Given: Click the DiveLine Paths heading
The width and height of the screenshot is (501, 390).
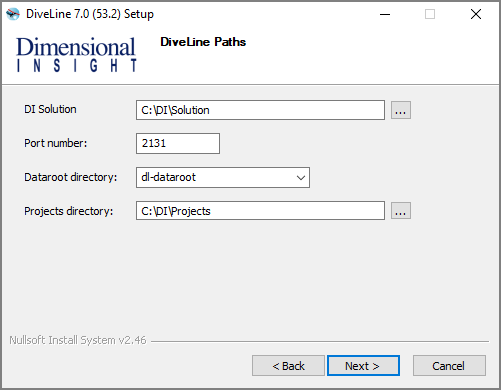Looking at the screenshot, I should (203, 42).
